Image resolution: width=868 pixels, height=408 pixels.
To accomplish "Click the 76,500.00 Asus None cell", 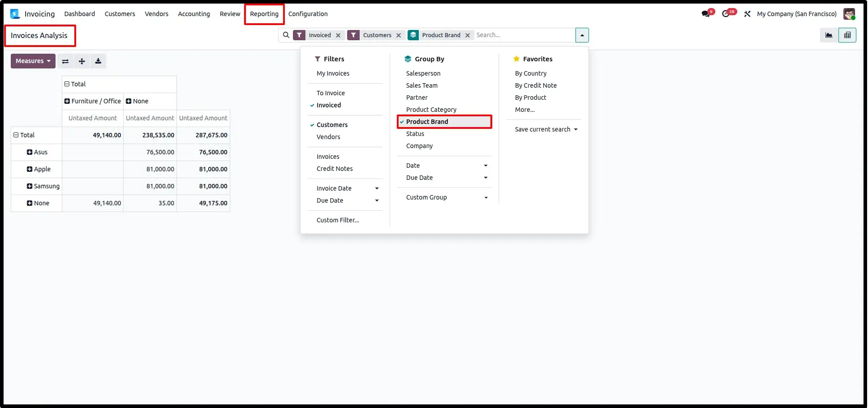I will click(150, 152).
